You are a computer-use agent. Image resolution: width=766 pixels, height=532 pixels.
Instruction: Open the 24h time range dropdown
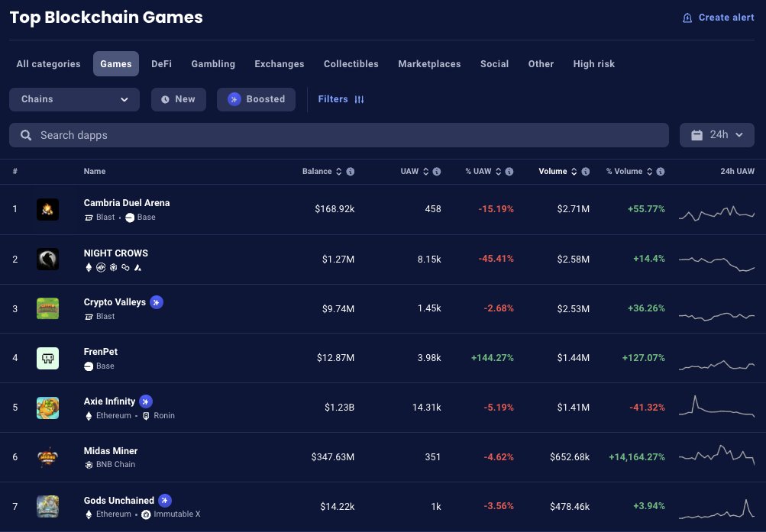point(716,135)
